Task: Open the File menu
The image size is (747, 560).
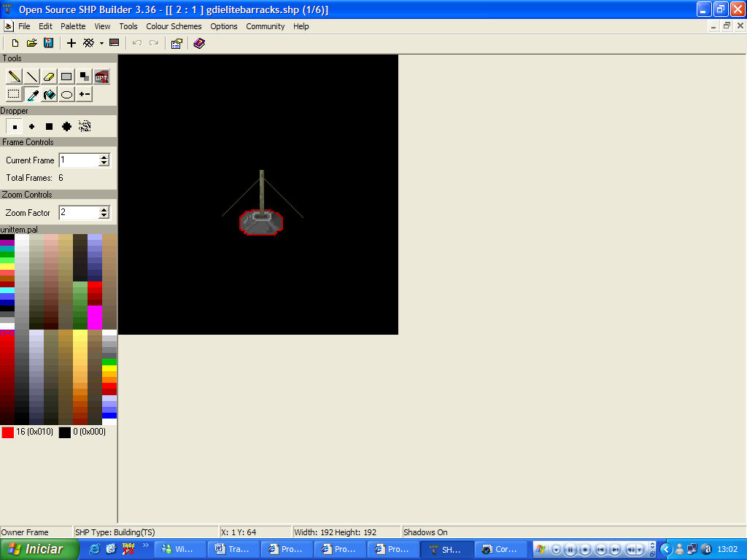Action: pos(24,26)
